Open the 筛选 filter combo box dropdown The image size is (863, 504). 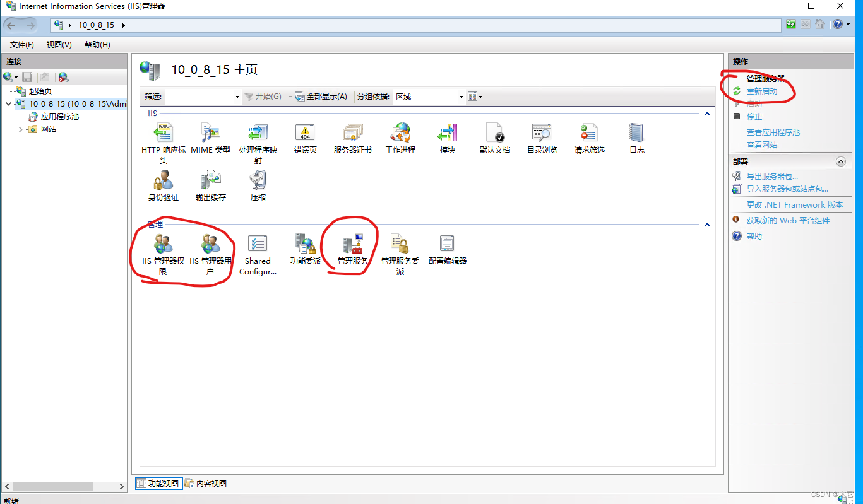(x=237, y=97)
